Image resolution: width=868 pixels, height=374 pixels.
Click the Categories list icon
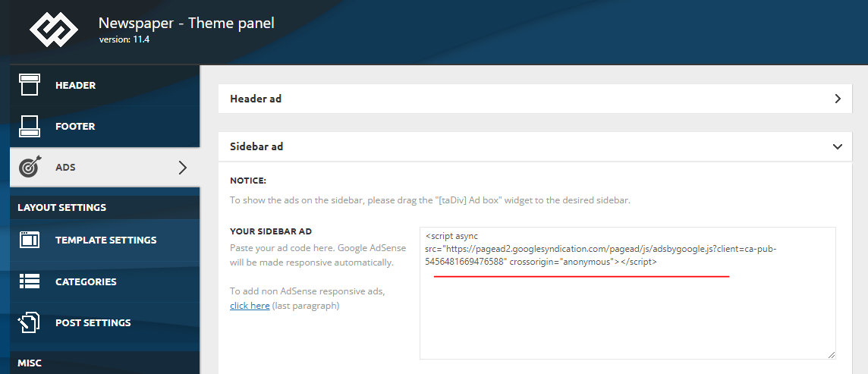click(x=30, y=281)
